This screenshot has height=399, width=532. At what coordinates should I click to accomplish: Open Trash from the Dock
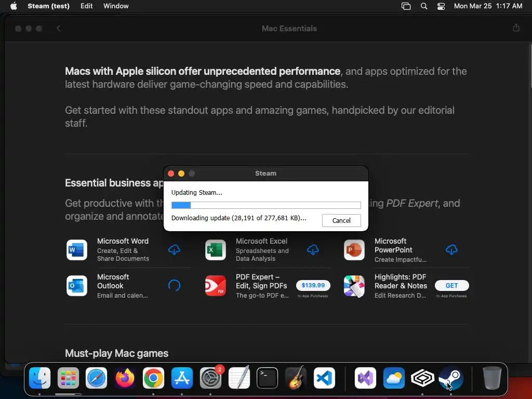(x=492, y=378)
